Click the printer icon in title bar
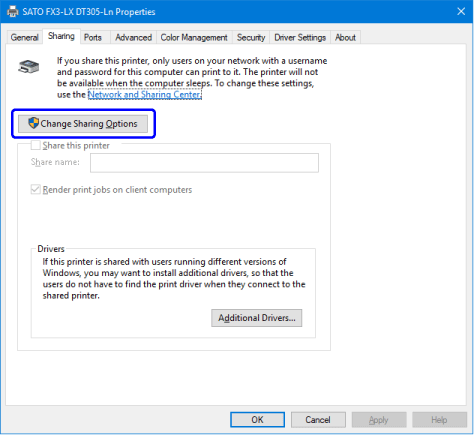 (x=13, y=12)
